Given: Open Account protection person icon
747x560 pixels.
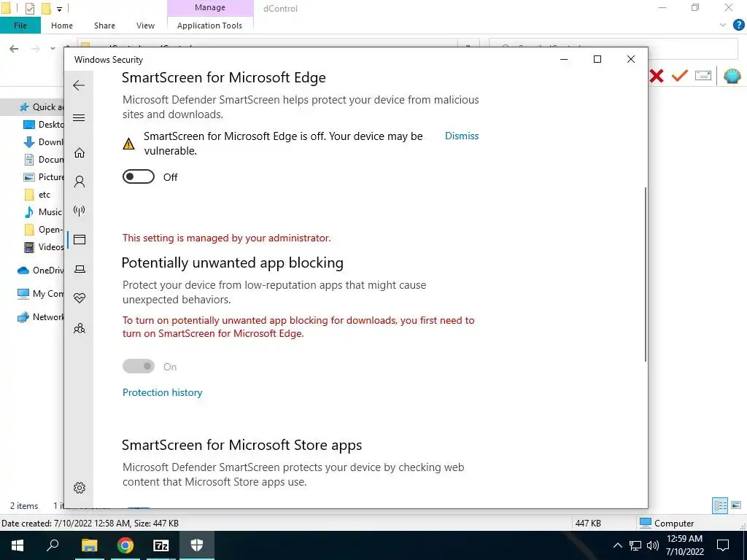Looking at the screenshot, I should tap(79, 182).
